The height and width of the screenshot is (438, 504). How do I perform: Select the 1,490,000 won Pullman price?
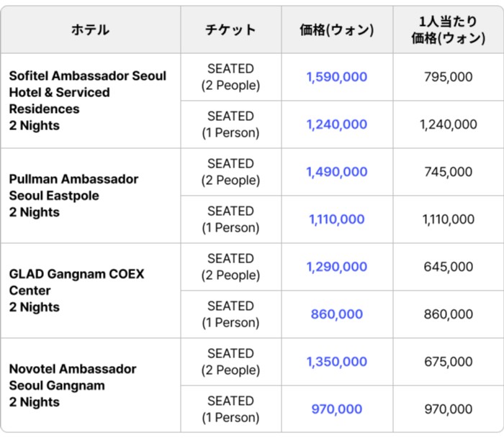[336, 172]
